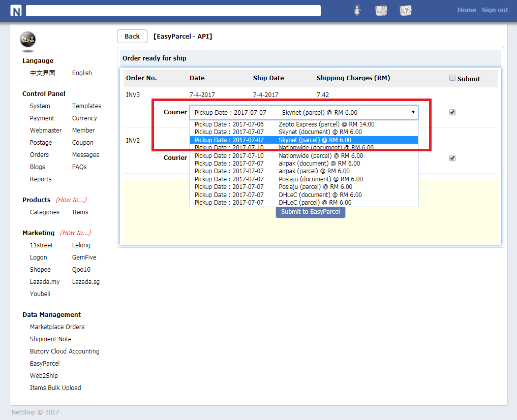Open Blogs link

pos(37,167)
